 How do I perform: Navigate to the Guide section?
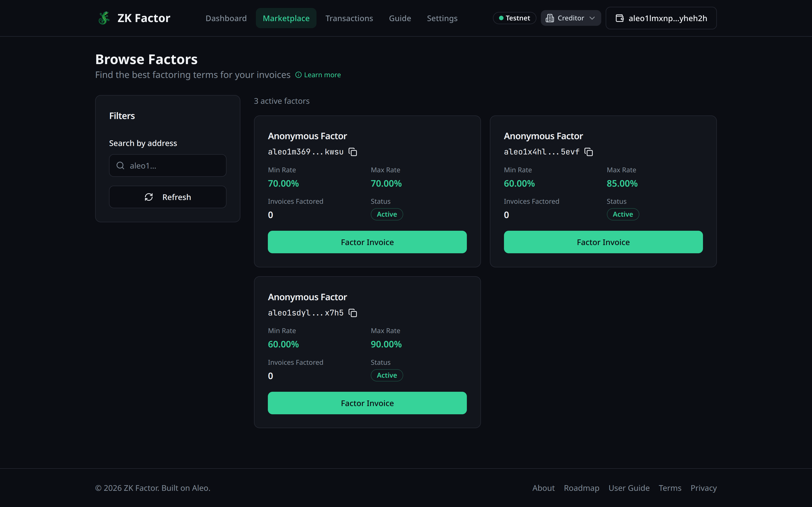click(400, 18)
